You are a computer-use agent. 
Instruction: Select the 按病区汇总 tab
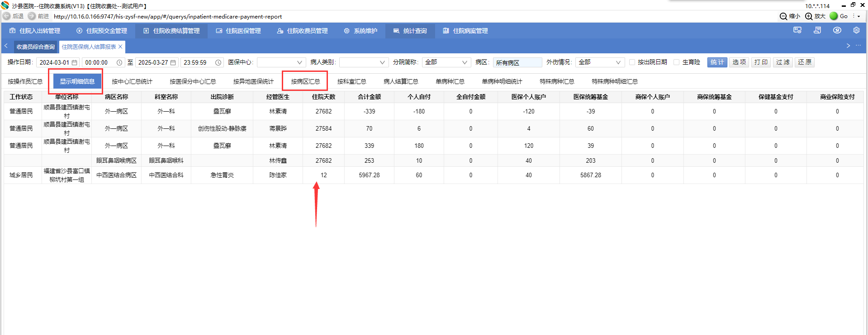point(305,81)
